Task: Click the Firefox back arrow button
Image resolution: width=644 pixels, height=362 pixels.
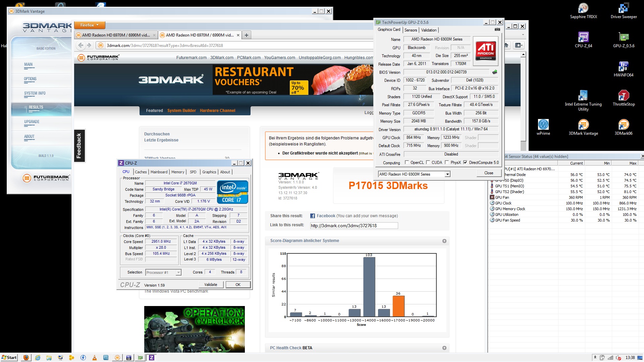Action: (x=80, y=45)
